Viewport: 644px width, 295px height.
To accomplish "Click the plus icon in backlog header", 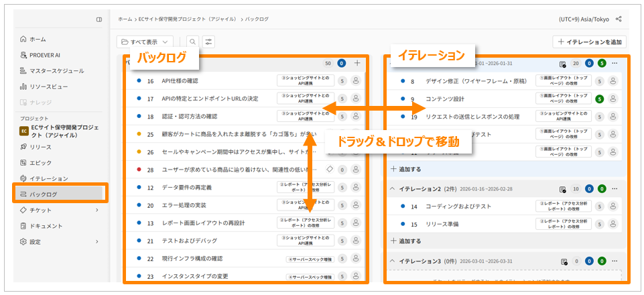I will (357, 63).
